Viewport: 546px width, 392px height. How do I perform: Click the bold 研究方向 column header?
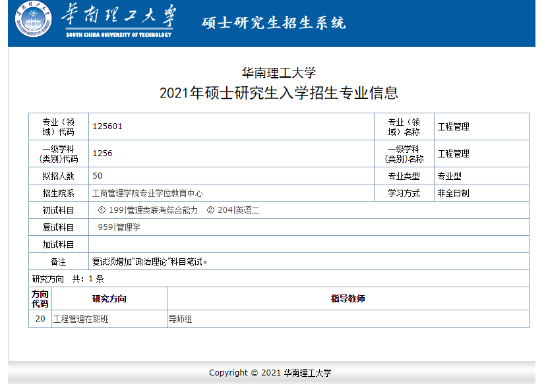(x=109, y=299)
